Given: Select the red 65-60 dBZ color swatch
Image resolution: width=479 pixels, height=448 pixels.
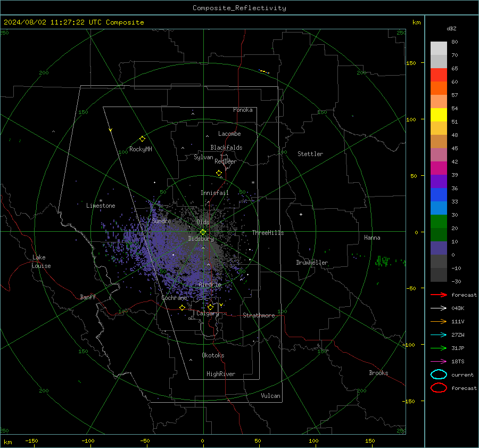Looking at the screenshot, I should [439, 75].
